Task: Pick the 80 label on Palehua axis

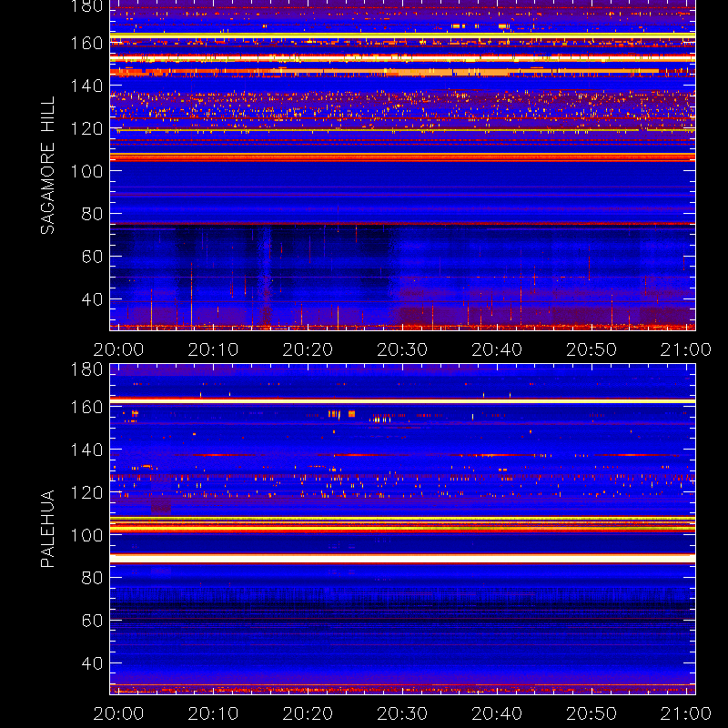Action: [x=92, y=578]
